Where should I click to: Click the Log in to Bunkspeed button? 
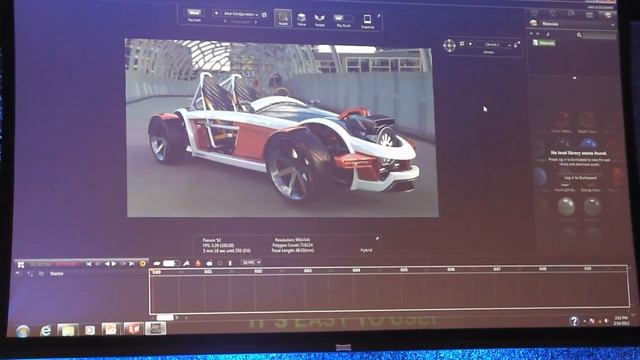pos(580,178)
